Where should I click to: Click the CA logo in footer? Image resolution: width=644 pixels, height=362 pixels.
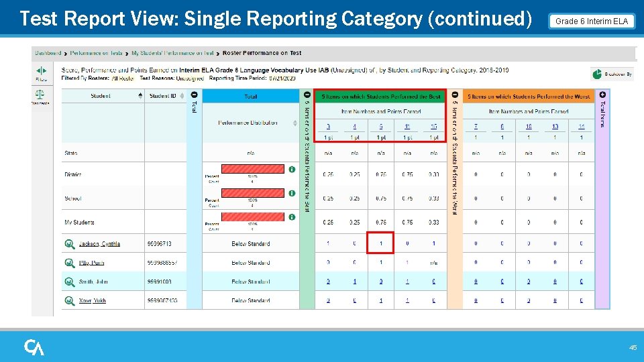(34, 347)
